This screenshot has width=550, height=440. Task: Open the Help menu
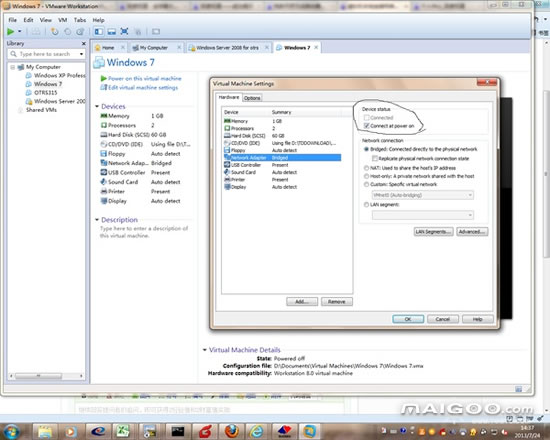click(99, 20)
